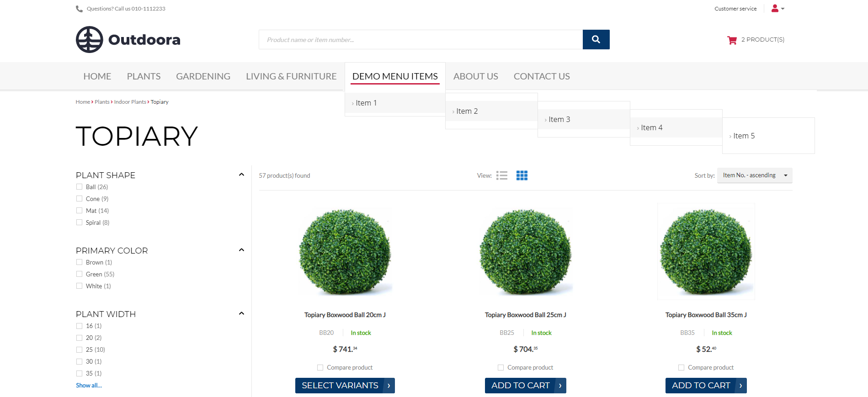Image resolution: width=868 pixels, height=397 pixels.
Task: Add Boxwood Ball 25cm to cart
Action: pos(526,386)
